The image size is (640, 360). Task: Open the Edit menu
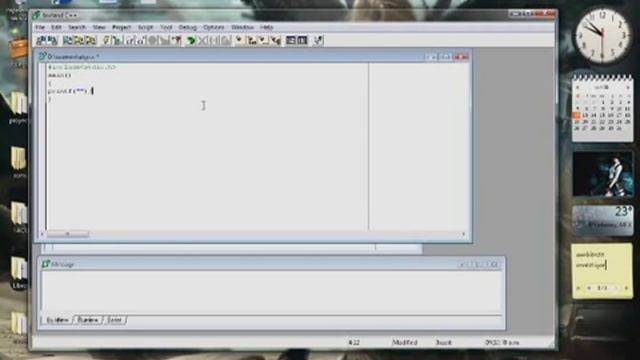(56, 27)
